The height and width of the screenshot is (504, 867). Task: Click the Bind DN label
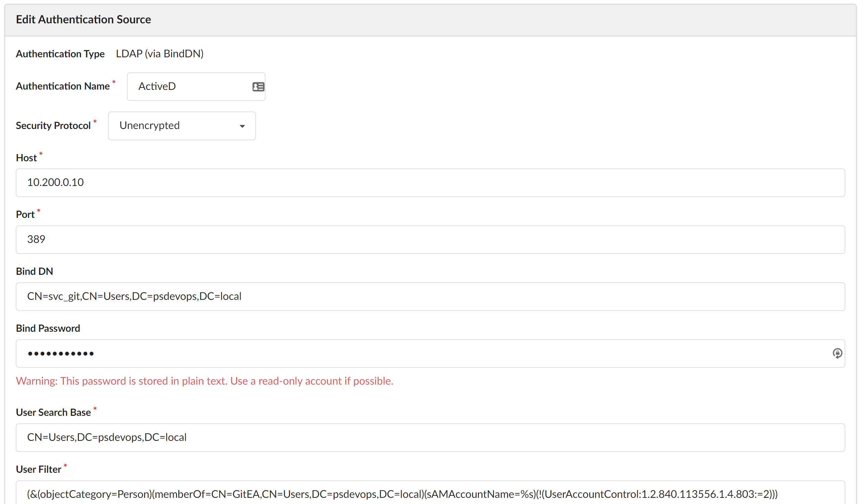34,271
